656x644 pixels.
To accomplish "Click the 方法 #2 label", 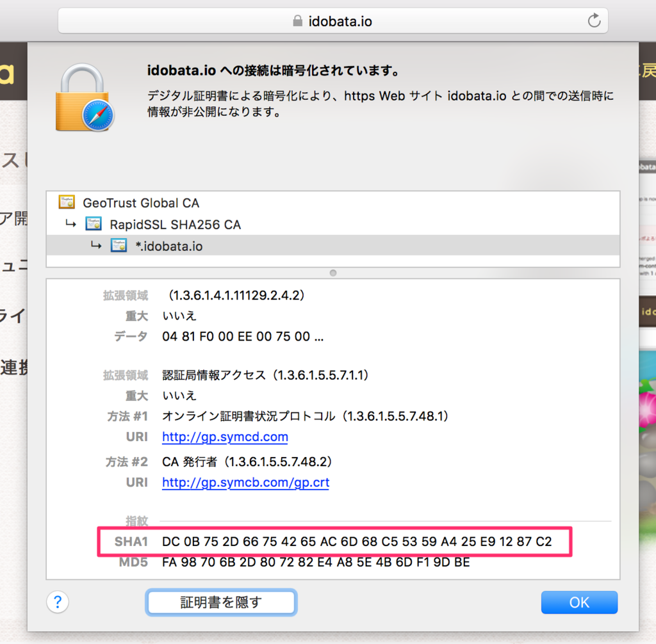I will (x=127, y=462).
